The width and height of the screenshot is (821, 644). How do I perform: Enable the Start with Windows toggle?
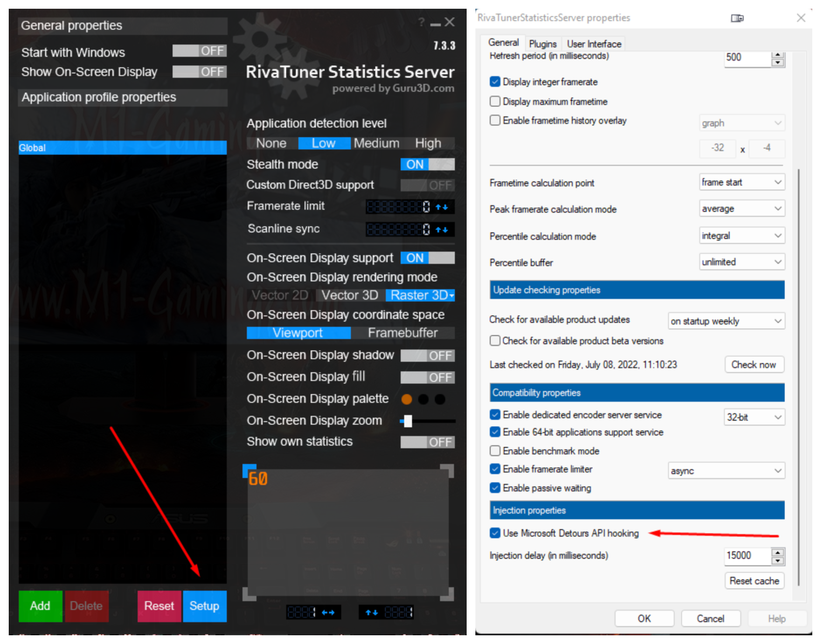click(x=199, y=51)
